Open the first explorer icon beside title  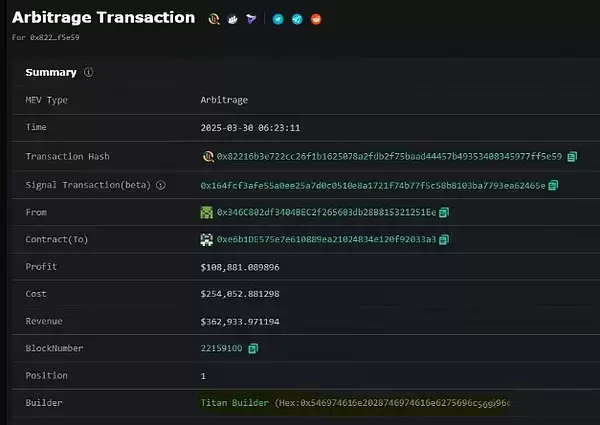(x=213, y=19)
